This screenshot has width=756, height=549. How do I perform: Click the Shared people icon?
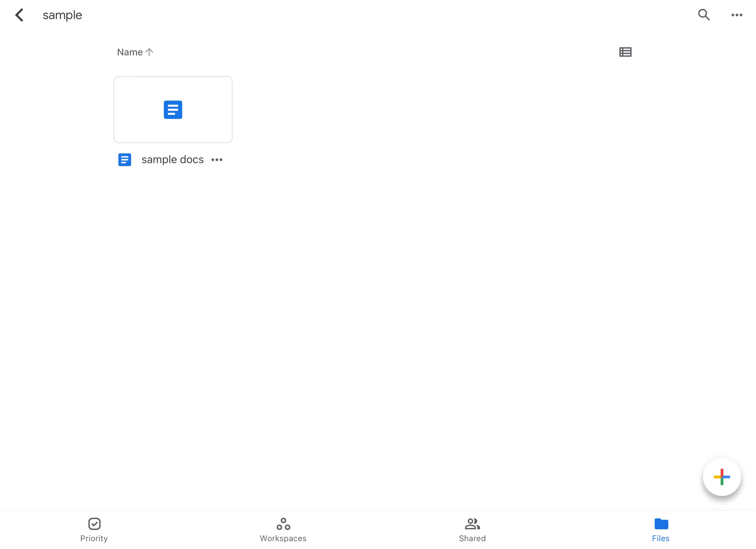point(472,524)
